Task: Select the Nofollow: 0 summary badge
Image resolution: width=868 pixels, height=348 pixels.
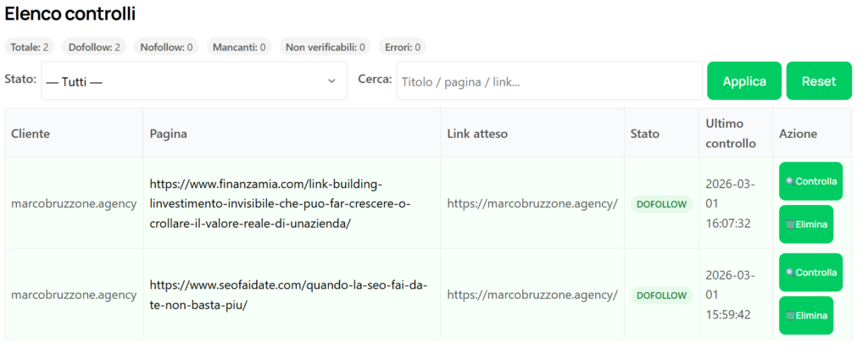Action: (166, 47)
